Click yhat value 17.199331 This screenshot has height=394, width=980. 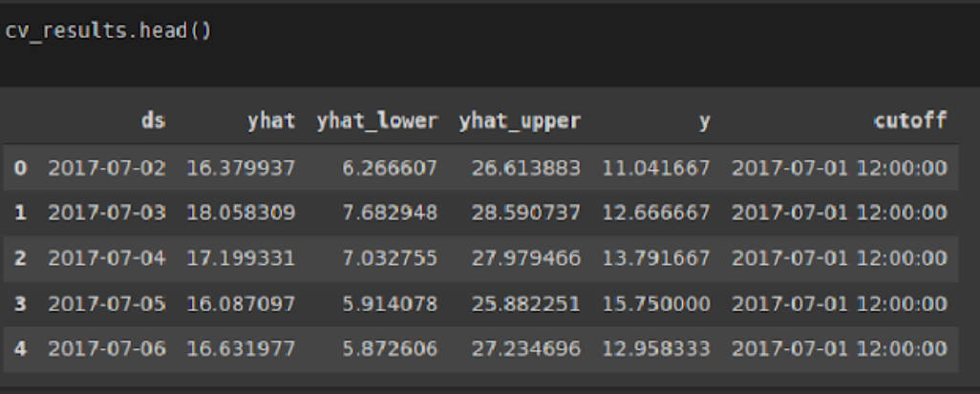click(241, 258)
